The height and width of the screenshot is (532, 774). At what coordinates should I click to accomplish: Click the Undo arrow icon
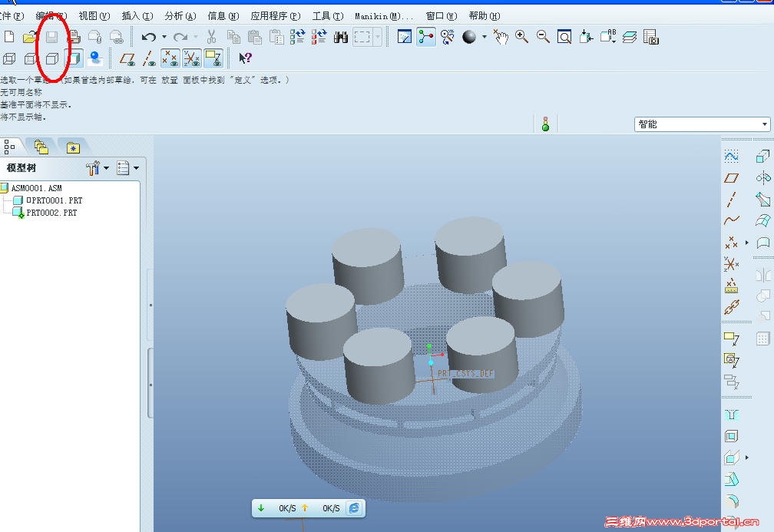(149, 37)
